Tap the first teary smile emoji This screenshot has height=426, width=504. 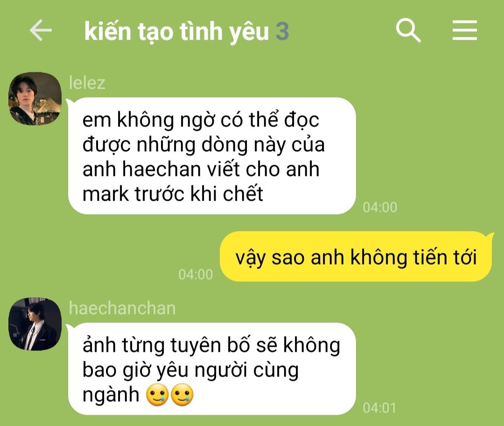point(157,395)
